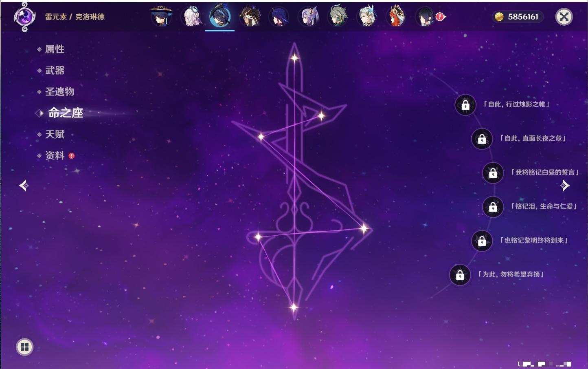Image resolution: width=588 pixels, height=369 pixels.
Task: Select the avatar wearing the wide flat hat
Action: tap(161, 16)
